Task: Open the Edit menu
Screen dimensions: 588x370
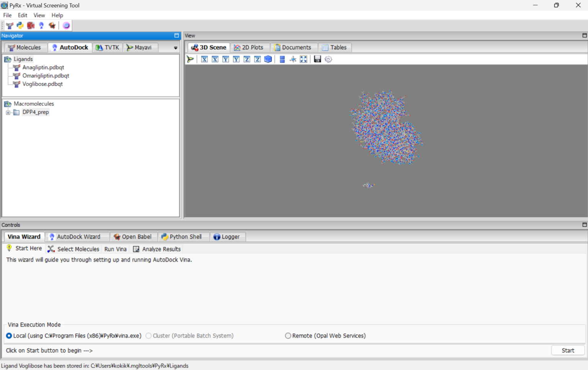Action: [22, 15]
